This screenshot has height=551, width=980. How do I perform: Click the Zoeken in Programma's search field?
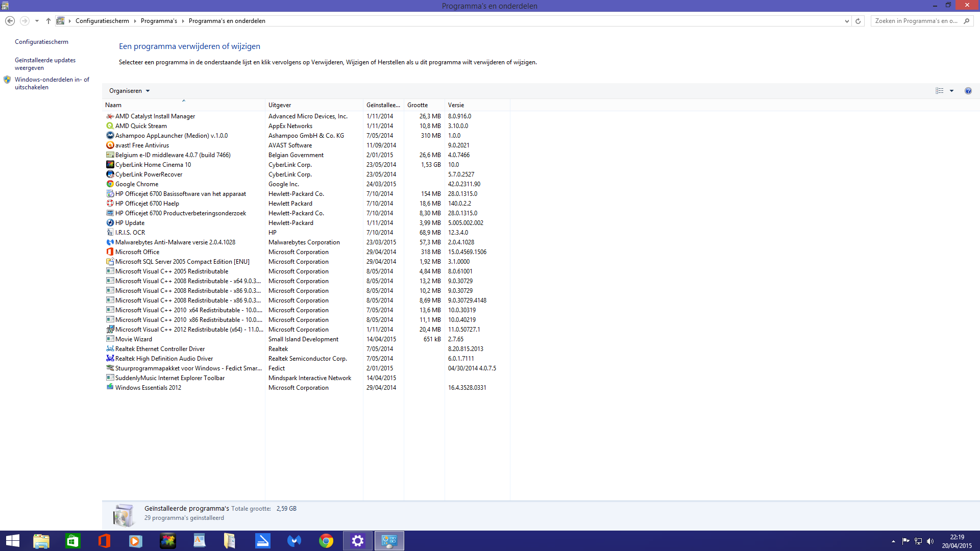point(916,21)
